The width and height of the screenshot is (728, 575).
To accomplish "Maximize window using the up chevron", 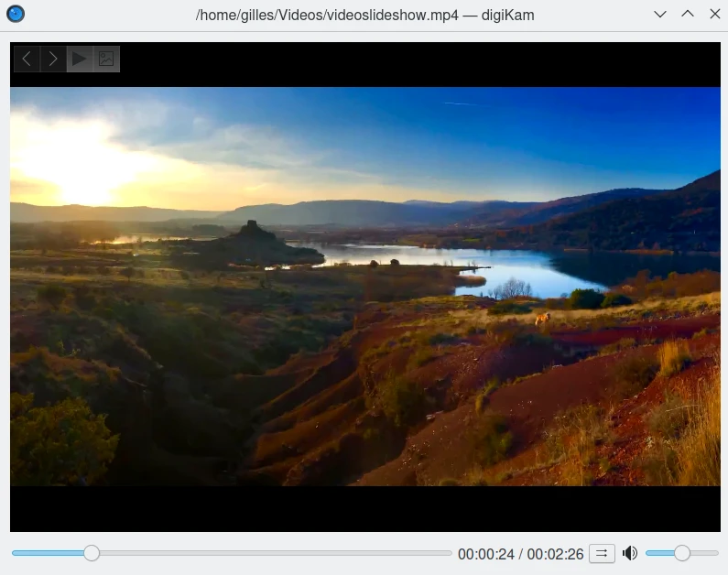I will (x=688, y=14).
